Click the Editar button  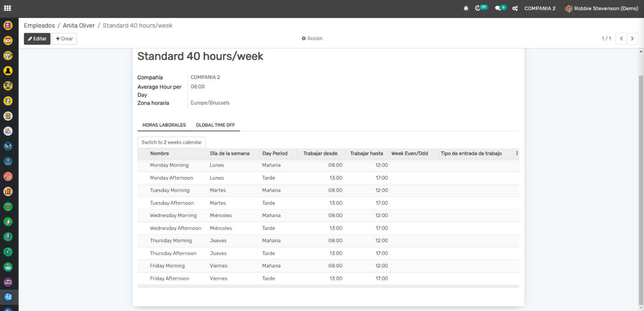coord(37,39)
